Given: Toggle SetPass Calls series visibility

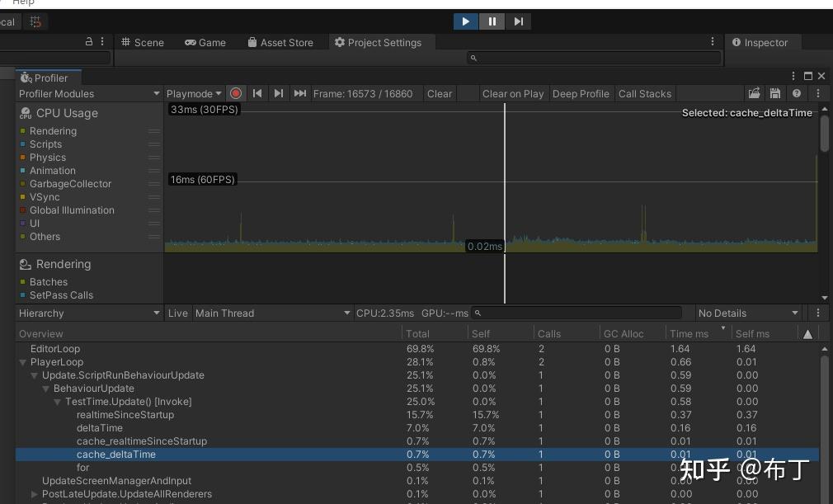Looking at the screenshot, I should click(x=23, y=294).
